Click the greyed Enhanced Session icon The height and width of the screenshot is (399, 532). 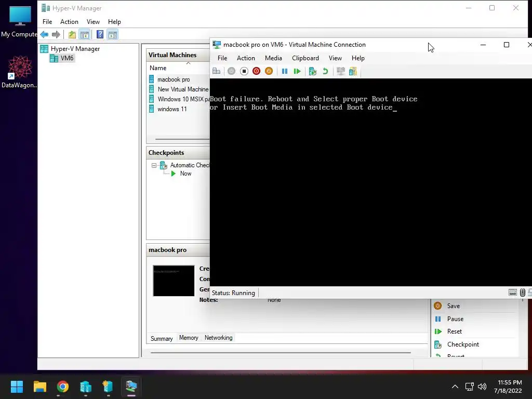click(x=341, y=71)
